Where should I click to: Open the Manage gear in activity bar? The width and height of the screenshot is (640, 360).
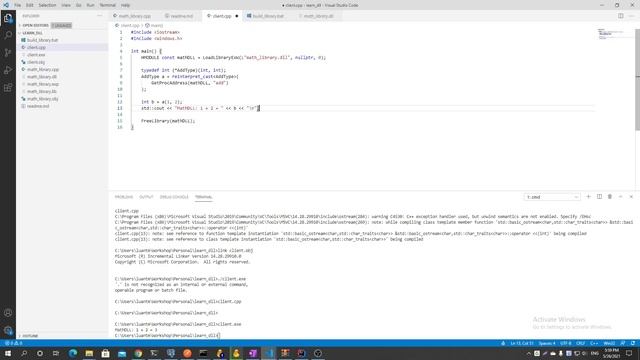pos(8,330)
